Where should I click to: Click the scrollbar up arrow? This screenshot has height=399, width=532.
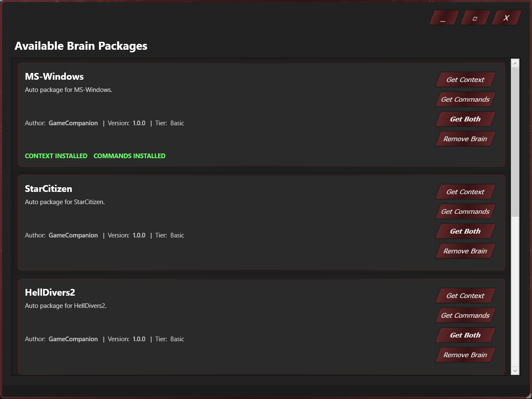click(x=515, y=63)
